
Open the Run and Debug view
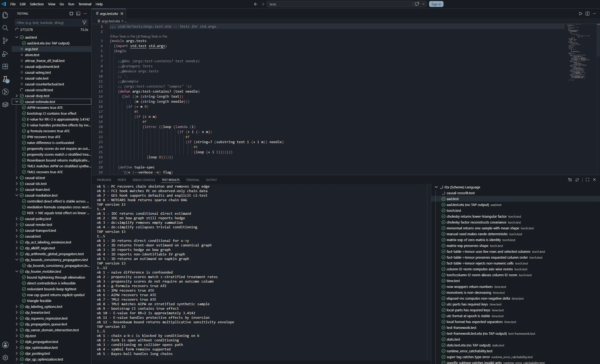(5, 53)
